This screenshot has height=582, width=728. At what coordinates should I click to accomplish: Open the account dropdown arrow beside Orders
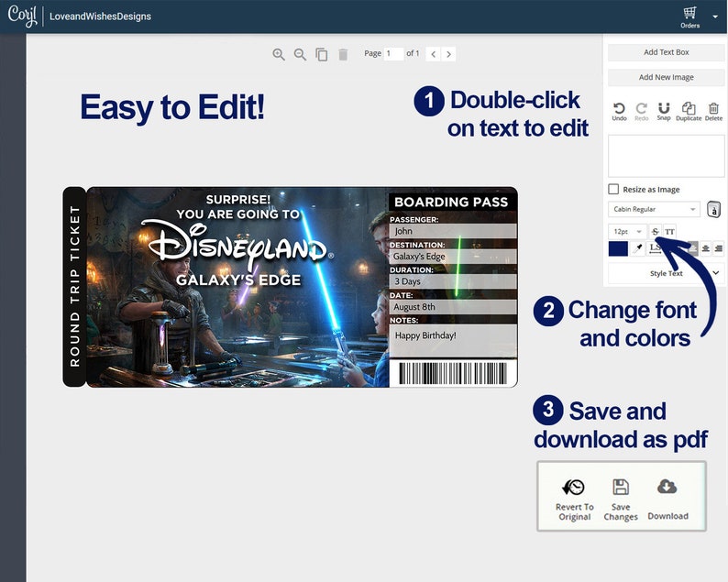pos(715,16)
